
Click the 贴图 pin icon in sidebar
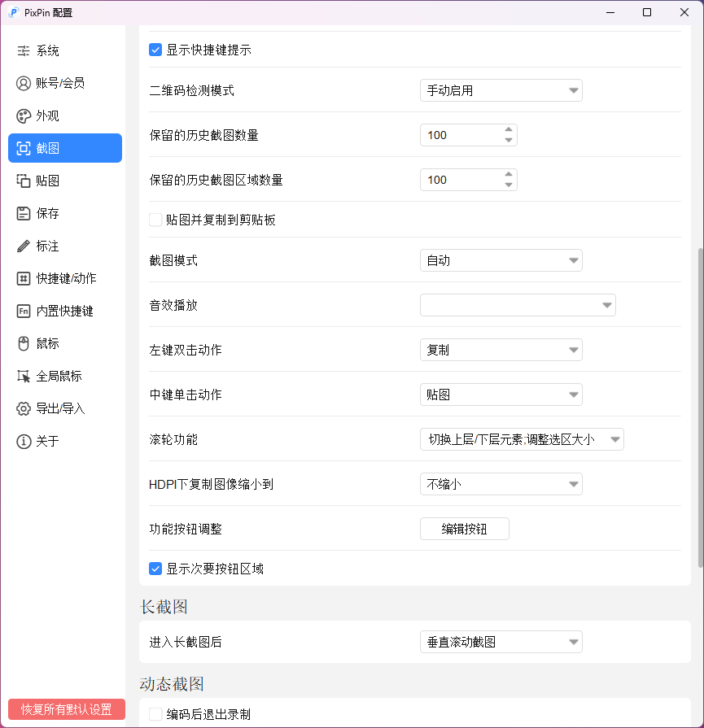click(x=24, y=181)
